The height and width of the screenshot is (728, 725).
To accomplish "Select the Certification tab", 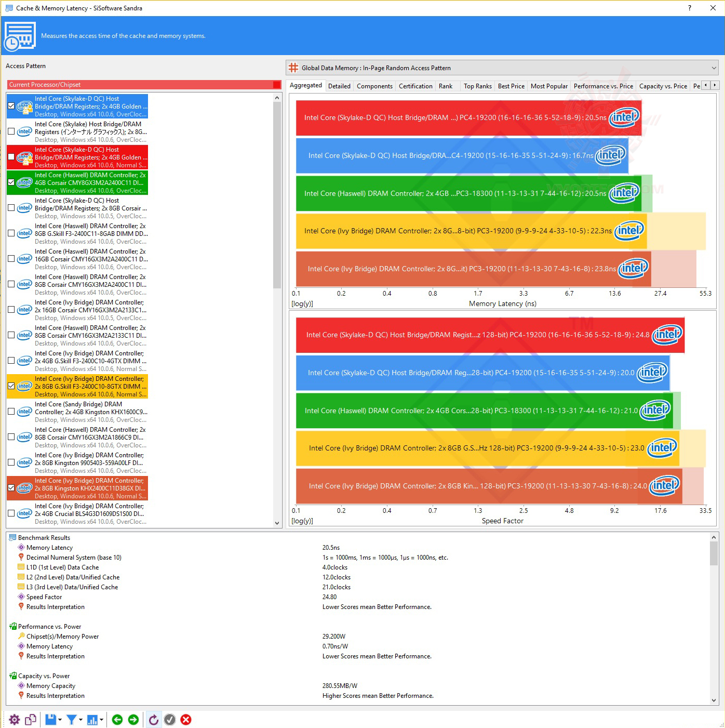I will (x=415, y=86).
